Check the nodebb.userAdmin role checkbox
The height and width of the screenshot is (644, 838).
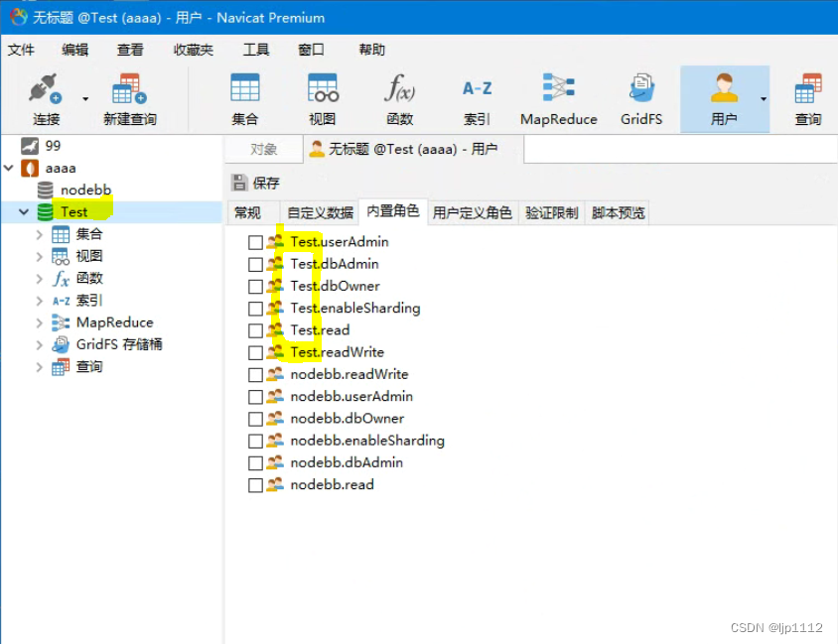coord(255,397)
